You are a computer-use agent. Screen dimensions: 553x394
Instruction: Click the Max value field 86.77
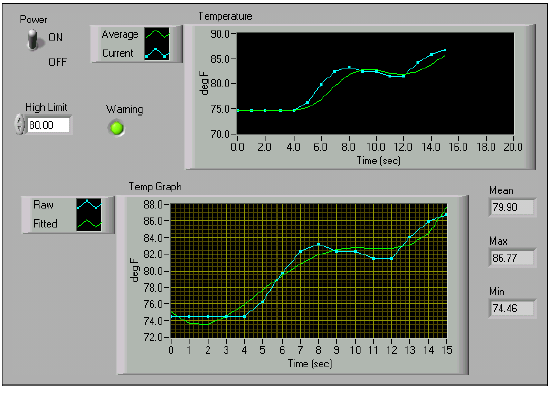point(512,258)
